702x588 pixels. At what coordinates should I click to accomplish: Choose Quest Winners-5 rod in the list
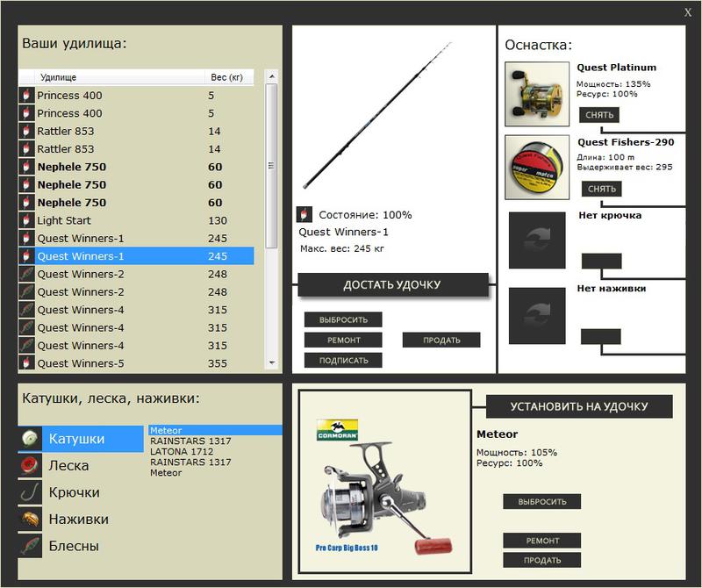tap(81, 363)
